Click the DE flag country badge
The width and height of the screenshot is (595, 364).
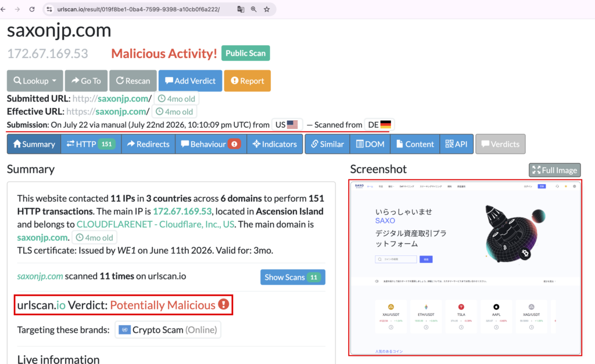(x=379, y=124)
